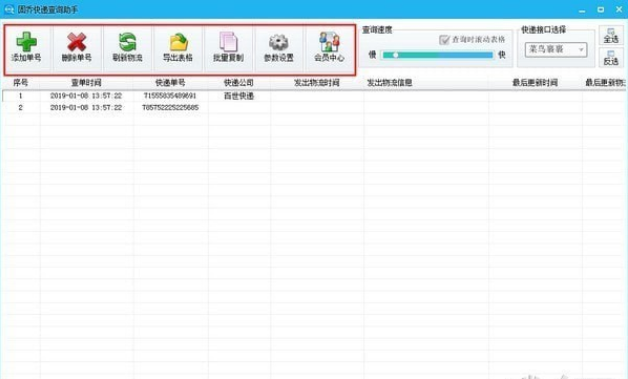This screenshot has width=628, height=379.
Task: Close the window
Action: coord(619,9)
